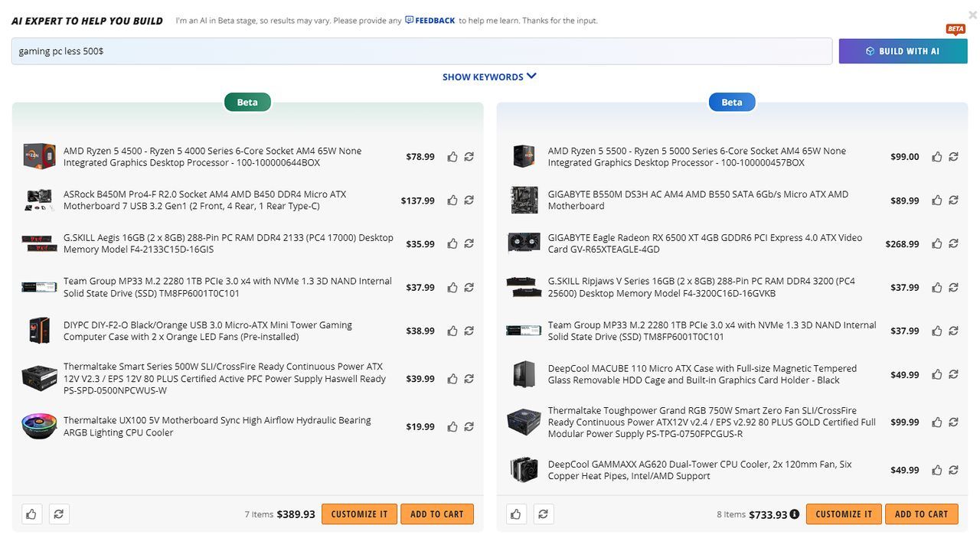Open the AMD Ryzen 5 5500 thumbnail
This screenshot has height=551, width=980.
click(524, 157)
